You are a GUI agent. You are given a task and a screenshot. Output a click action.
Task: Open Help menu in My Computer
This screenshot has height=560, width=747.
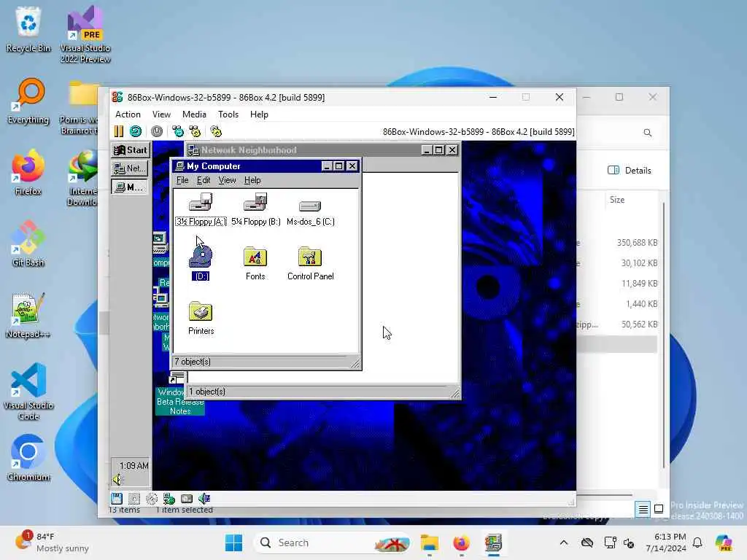click(x=252, y=180)
